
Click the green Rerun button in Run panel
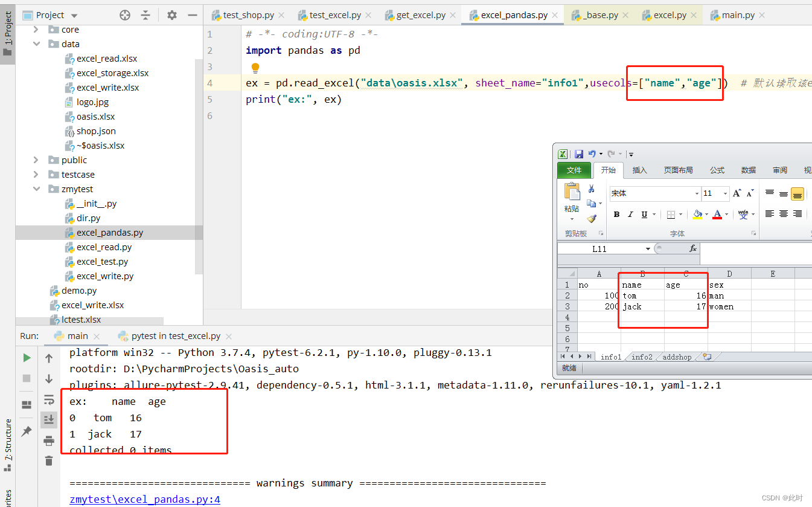point(27,358)
